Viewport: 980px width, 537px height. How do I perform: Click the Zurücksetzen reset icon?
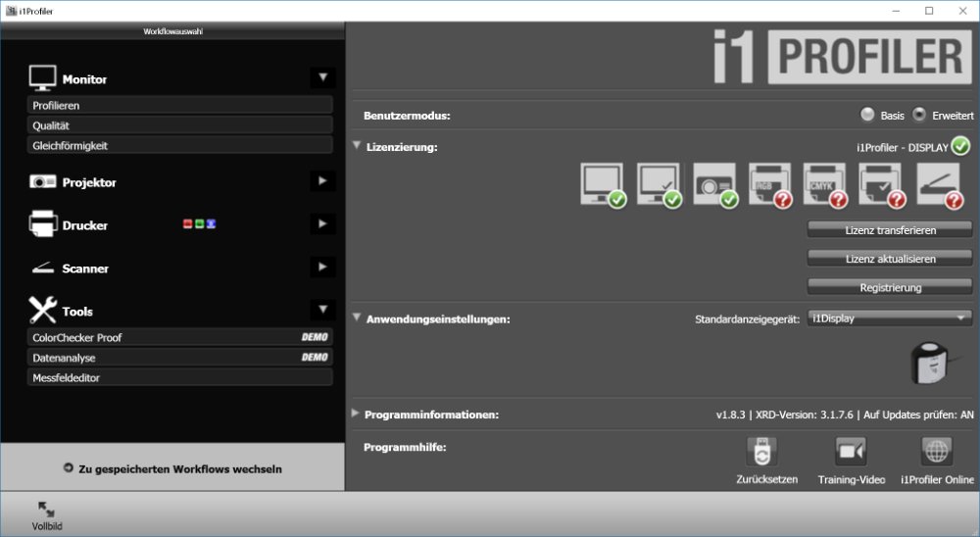[761, 452]
